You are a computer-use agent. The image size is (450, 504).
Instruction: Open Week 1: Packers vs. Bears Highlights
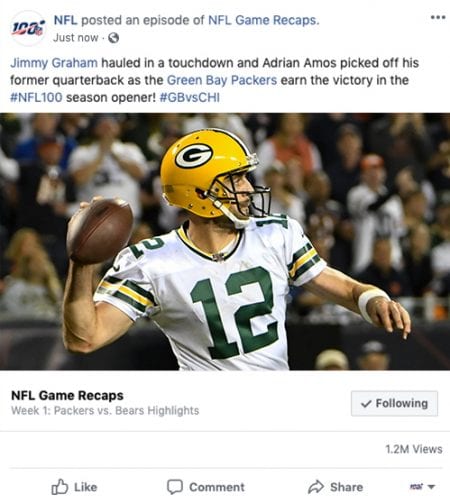click(x=105, y=411)
